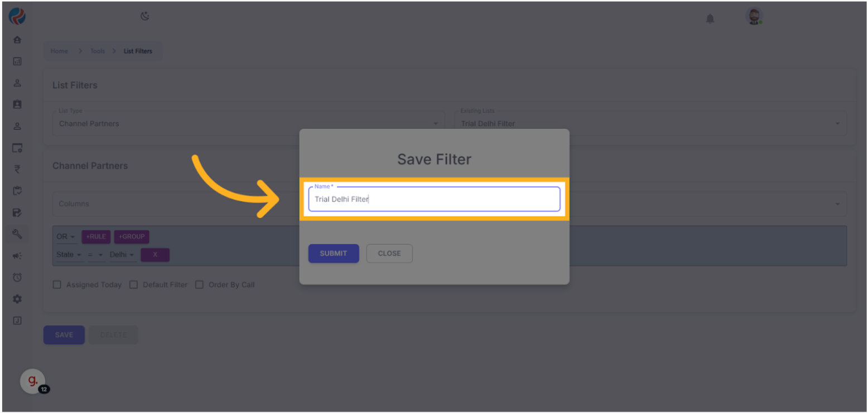Click the wrench Tools icon in sidebar
This screenshot has width=868, height=413.
17,234
